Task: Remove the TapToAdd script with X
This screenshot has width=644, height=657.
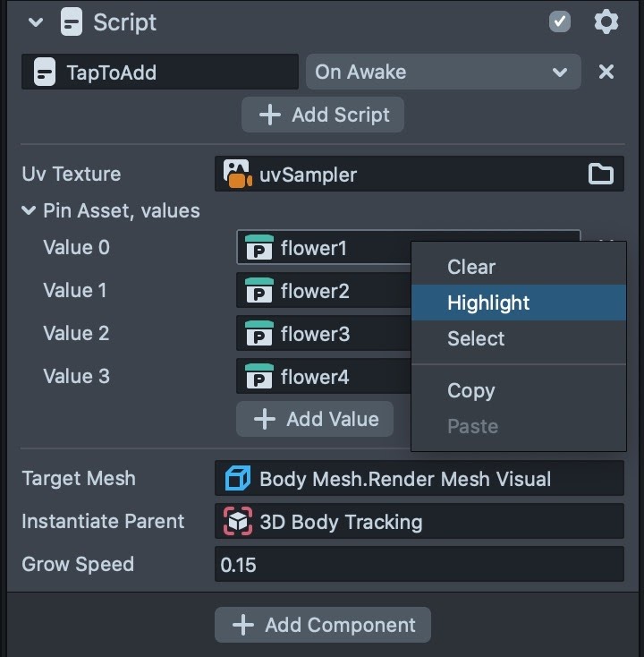Action: tap(606, 72)
